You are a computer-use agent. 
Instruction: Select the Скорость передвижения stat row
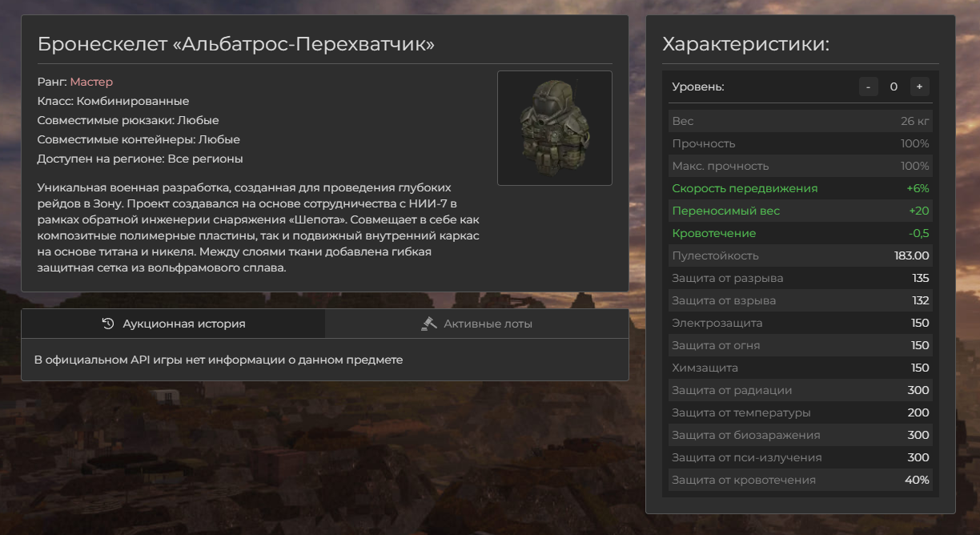pos(800,188)
